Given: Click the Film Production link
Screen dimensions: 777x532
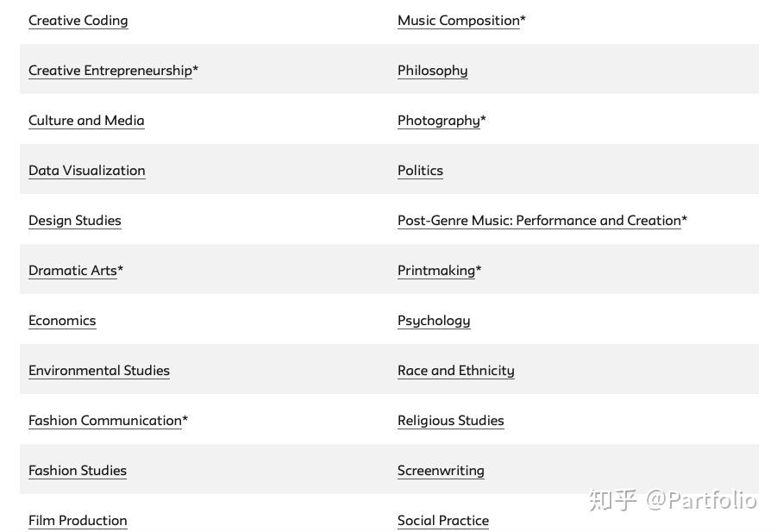Looking at the screenshot, I should pyautogui.click(x=78, y=521).
